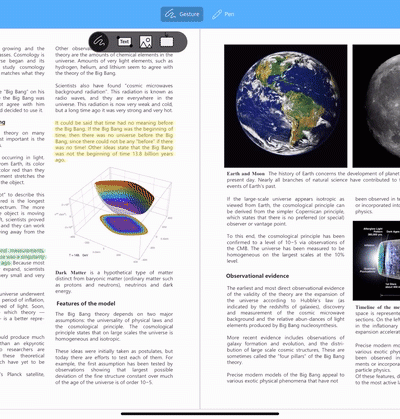
Task: Click the paragraph starting 'The earliest and most direct'
Action: (x=286, y=306)
